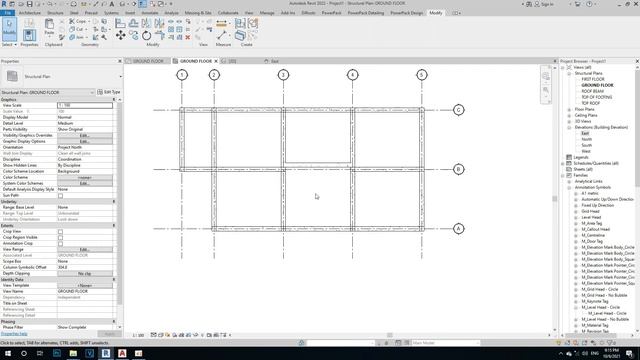This screenshot has height=360, width=640.
Task: Click Edit button for View Range
Action: [x=85, y=249]
